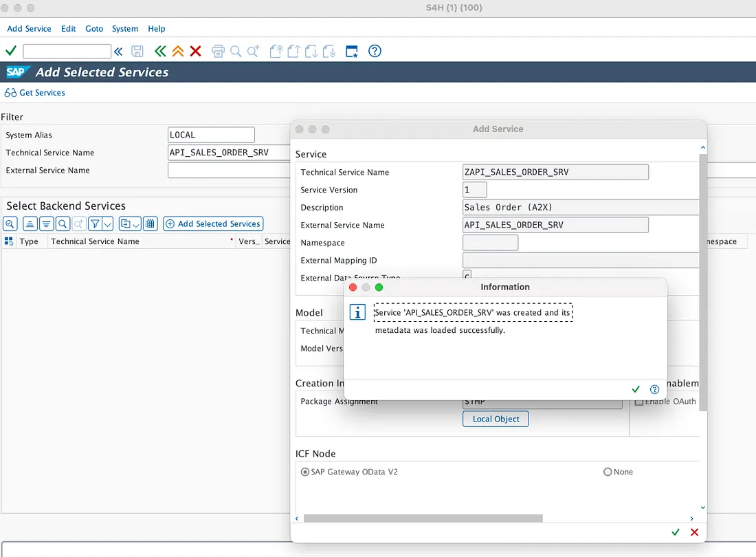This screenshot has width=756, height=557.
Task: Click the Sort Ascending icon in grid toolbar
Action: (x=30, y=223)
